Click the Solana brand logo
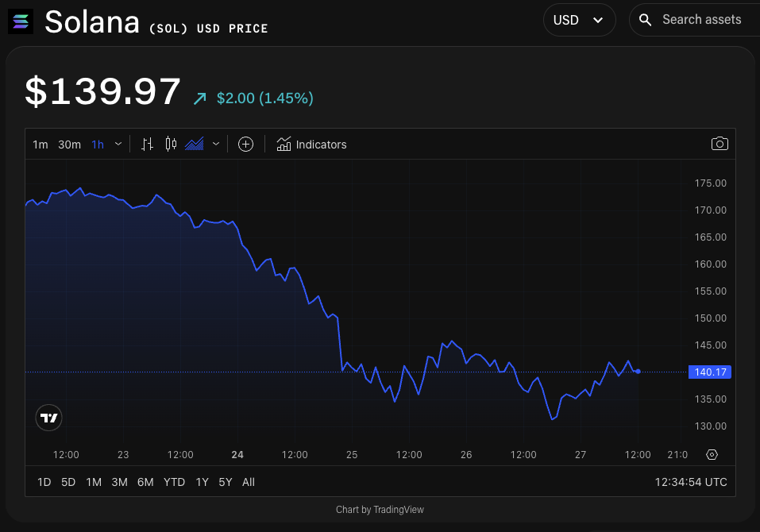The width and height of the screenshot is (760, 532). point(21,21)
